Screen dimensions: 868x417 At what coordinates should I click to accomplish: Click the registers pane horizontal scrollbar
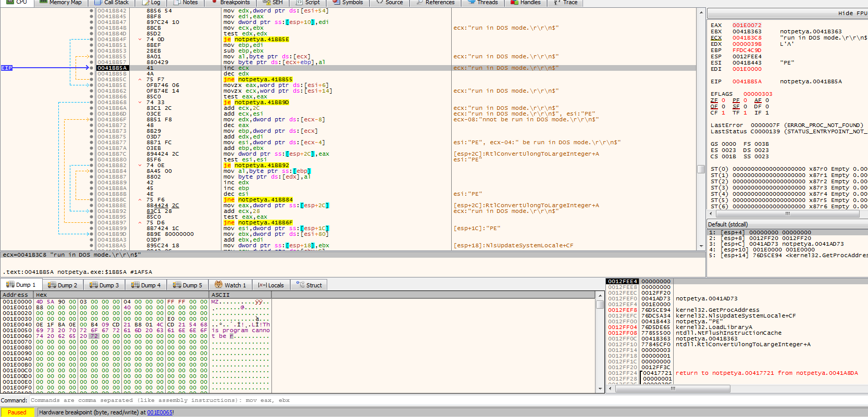787,213
